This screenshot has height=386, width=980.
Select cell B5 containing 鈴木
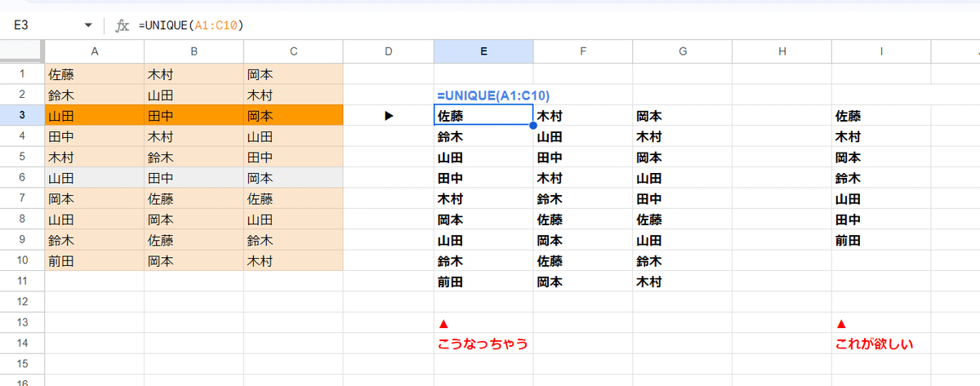[x=194, y=157]
